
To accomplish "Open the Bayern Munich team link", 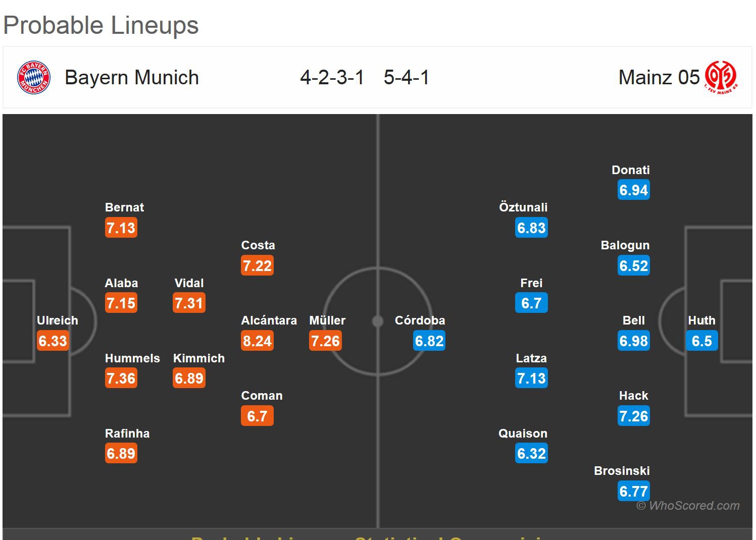I will tap(131, 78).
